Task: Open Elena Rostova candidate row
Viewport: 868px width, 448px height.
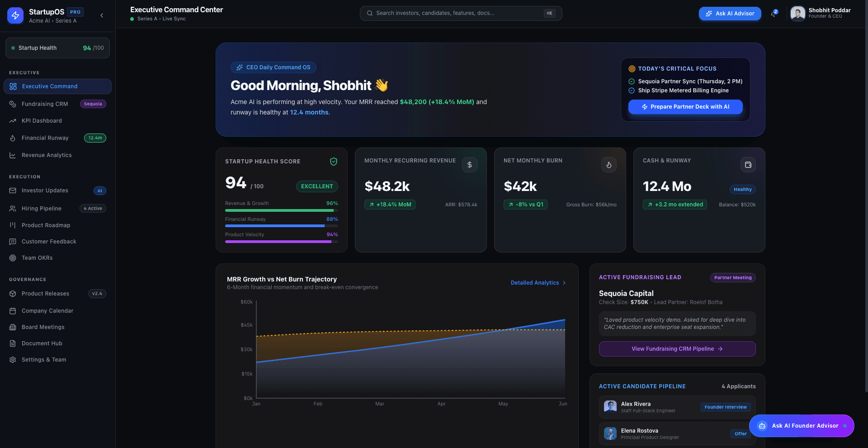Action: coord(677,434)
